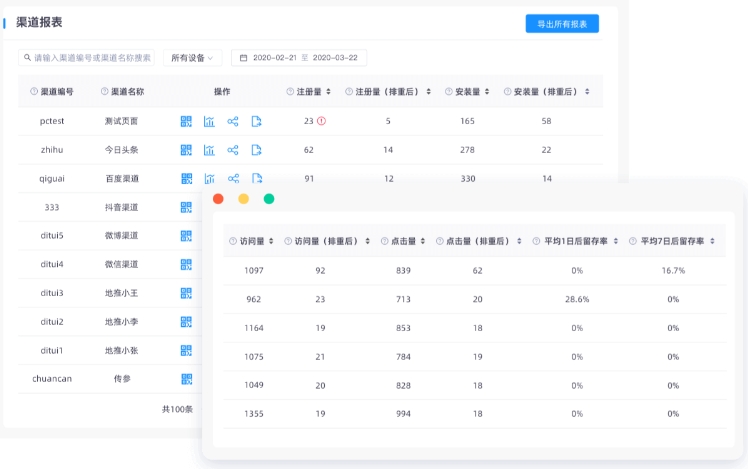Open chart statistics icon for zhihu row

pyautogui.click(x=209, y=150)
